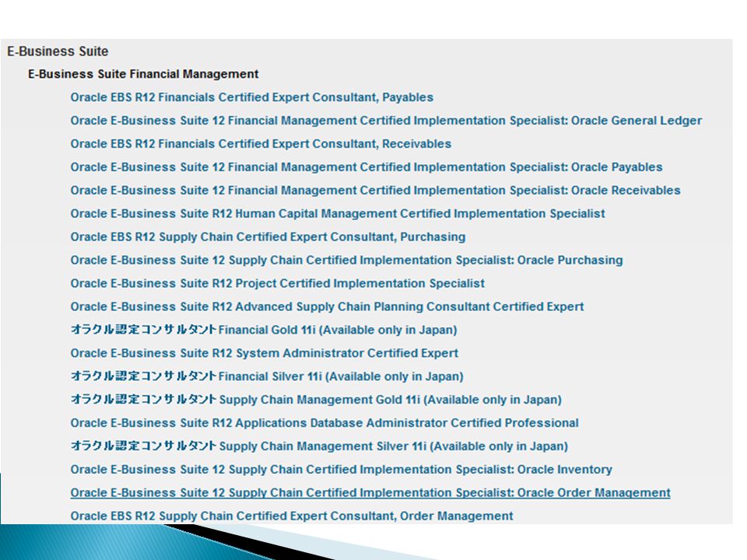Image resolution: width=747 pixels, height=560 pixels.
Task: Select Supply Chain Management Gold 11i link
Action: (x=316, y=400)
